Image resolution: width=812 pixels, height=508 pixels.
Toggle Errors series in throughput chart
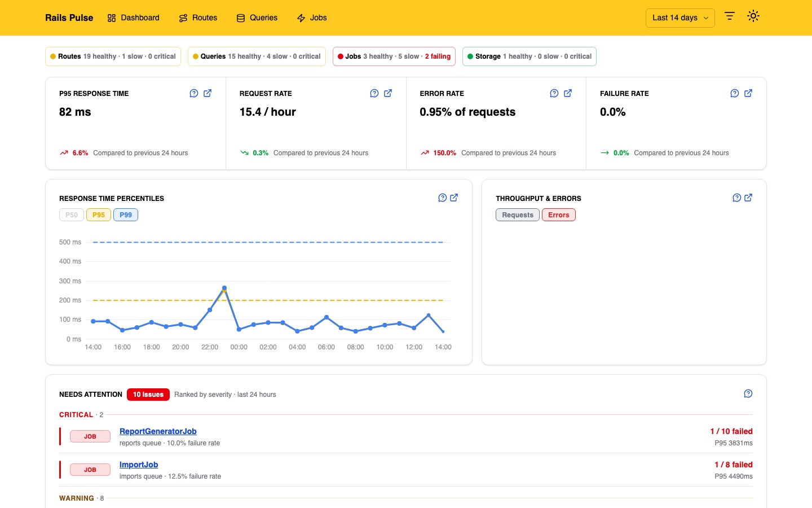[559, 215]
